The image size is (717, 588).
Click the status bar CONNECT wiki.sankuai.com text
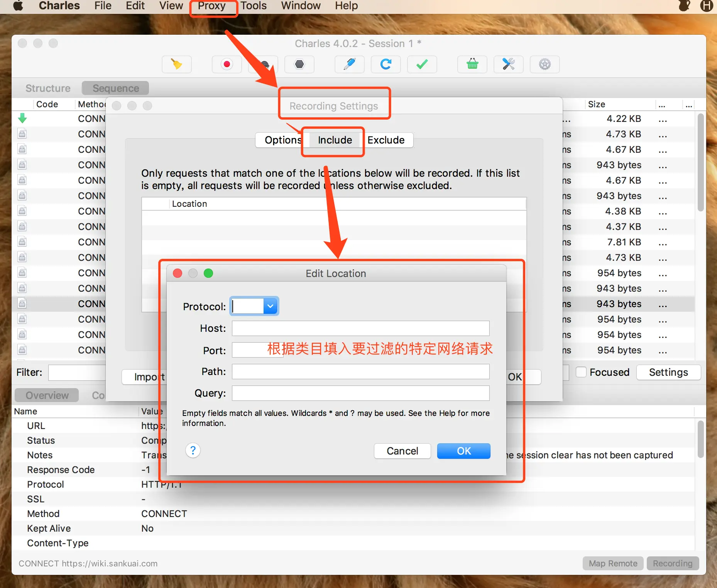(88, 563)
